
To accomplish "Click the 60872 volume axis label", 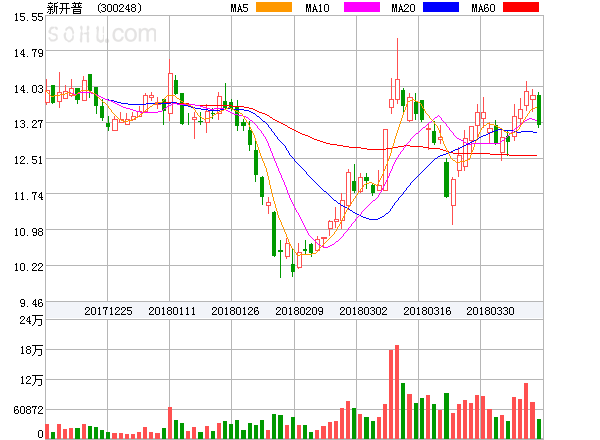I will point(29,410).
